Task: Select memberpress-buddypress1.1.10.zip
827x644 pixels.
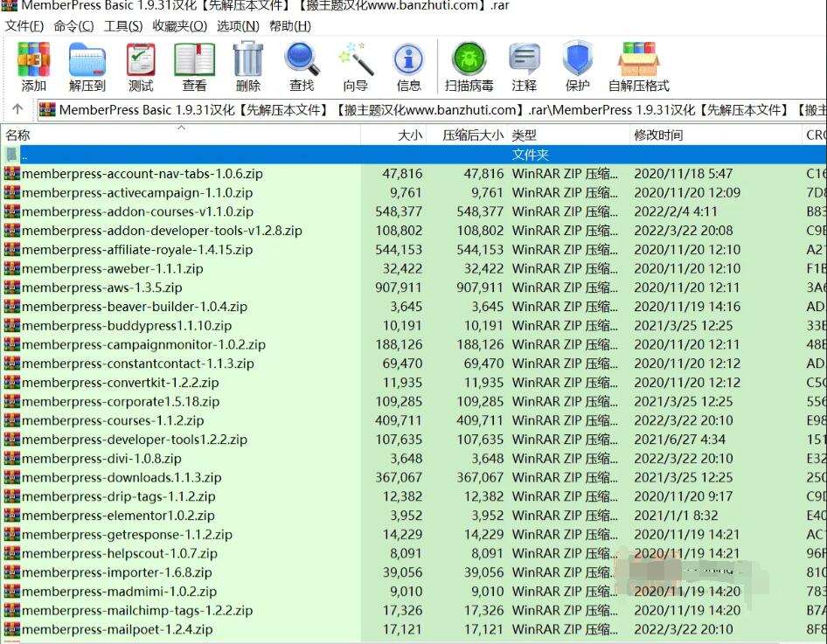Action: point(127,325)
